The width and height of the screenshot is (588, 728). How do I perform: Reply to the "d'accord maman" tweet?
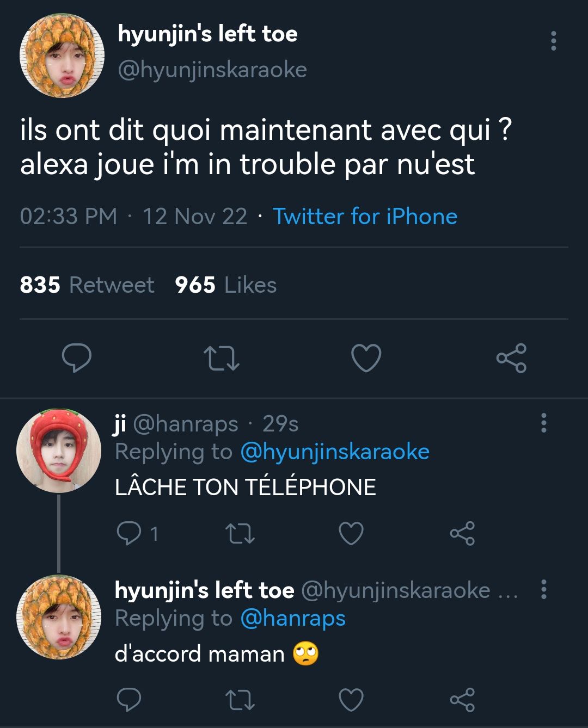[x=129, y=700]
